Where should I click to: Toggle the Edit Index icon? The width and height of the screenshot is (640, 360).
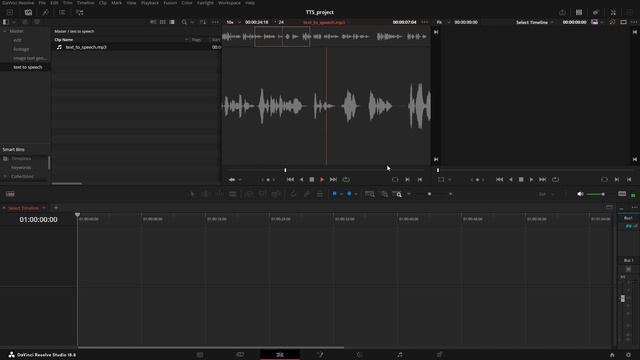[62, 12]
